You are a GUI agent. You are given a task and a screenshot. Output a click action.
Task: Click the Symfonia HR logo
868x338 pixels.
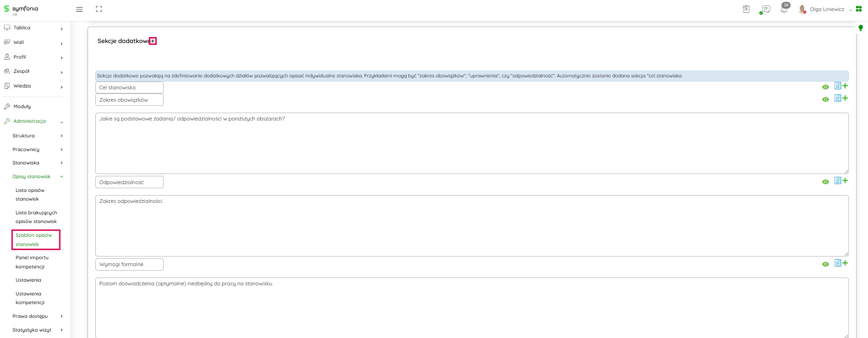[x=21, y=10]
